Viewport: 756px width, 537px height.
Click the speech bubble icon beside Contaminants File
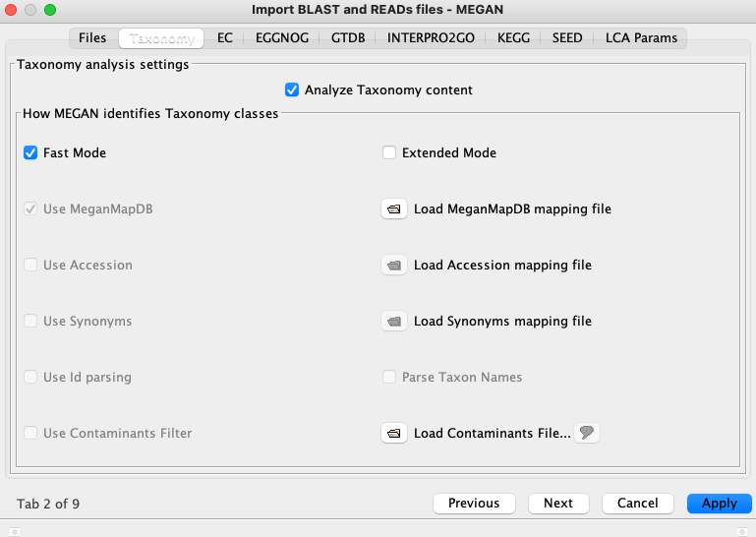point(586,433)
